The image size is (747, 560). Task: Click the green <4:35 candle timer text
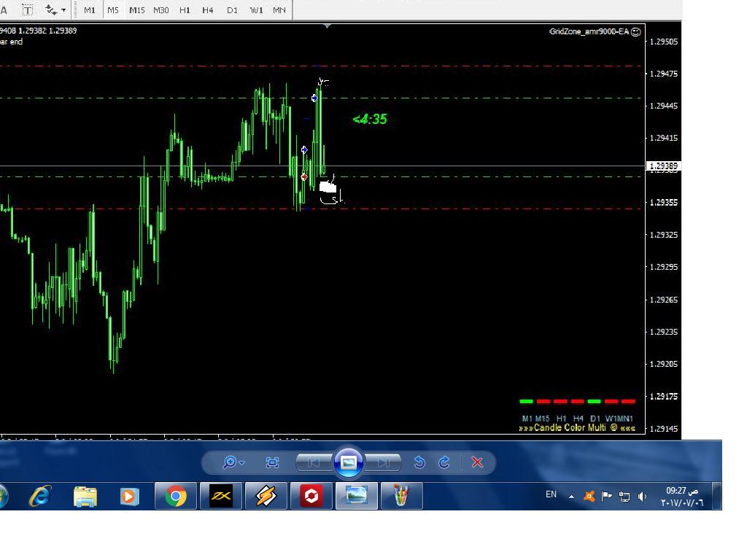click(x=370, y=119)
